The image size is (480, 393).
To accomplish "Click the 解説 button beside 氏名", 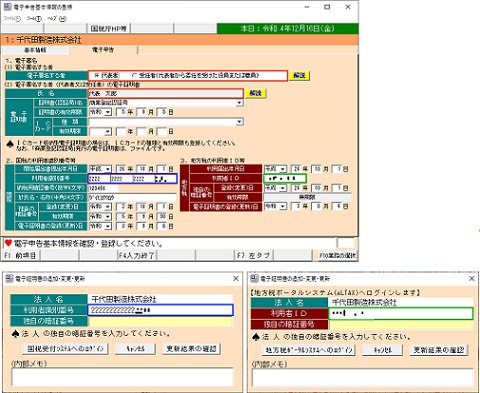I will (256, 93).
